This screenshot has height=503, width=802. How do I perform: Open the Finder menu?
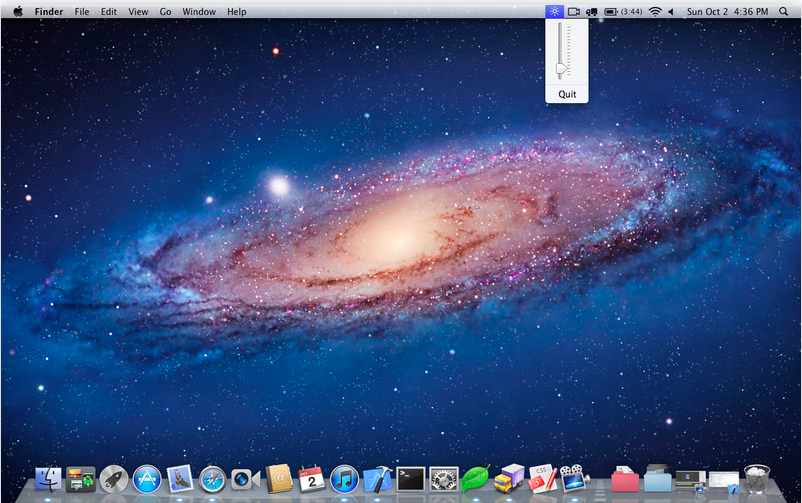[x=49, y=11]
